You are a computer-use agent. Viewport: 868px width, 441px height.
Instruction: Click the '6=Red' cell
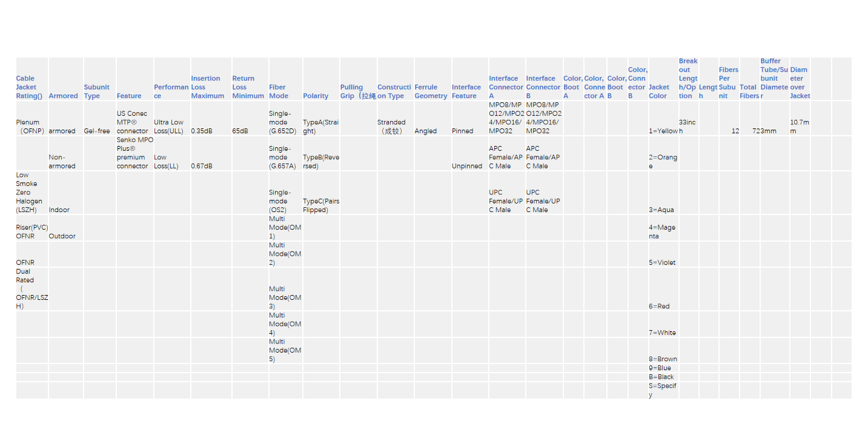click(663, 289)
